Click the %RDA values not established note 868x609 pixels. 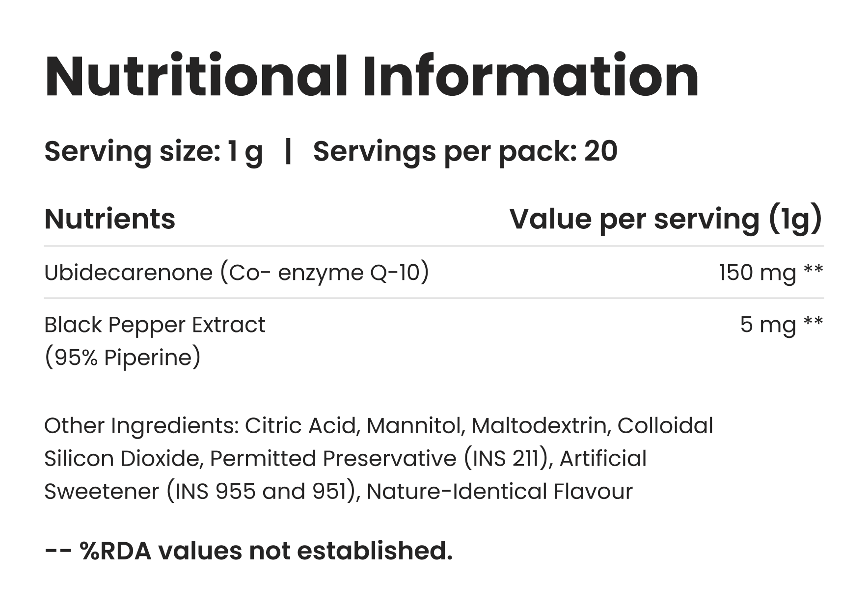coord(248,551)
